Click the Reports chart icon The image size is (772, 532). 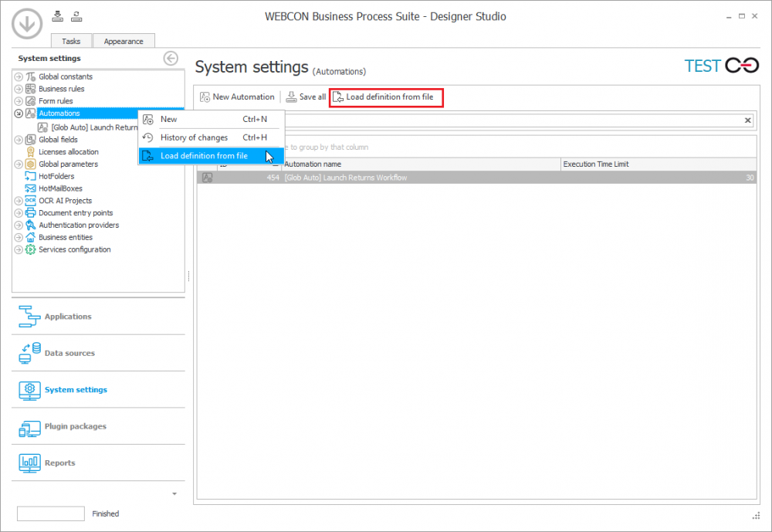pyautogui.click(x=29, y=463)
